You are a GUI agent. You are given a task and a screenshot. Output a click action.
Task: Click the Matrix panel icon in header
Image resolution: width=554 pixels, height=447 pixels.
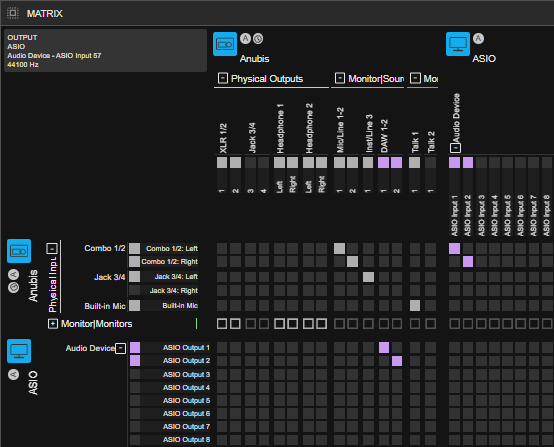13,13
